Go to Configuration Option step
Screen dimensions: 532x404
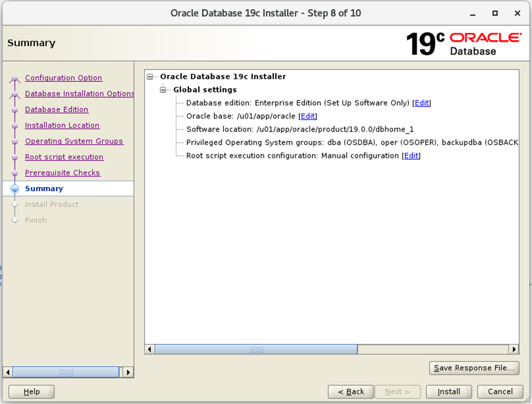click(x=63, y=78)
